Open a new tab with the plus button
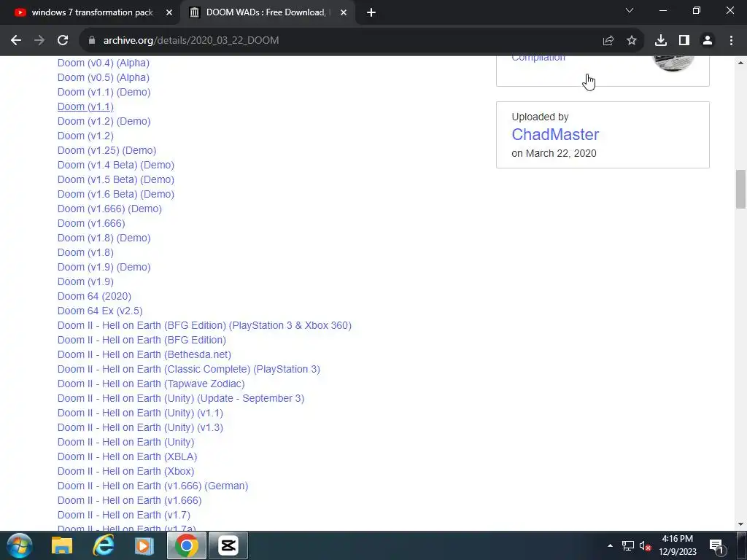Viewport: 747px width, 560px height. click(x=371, y=13)
